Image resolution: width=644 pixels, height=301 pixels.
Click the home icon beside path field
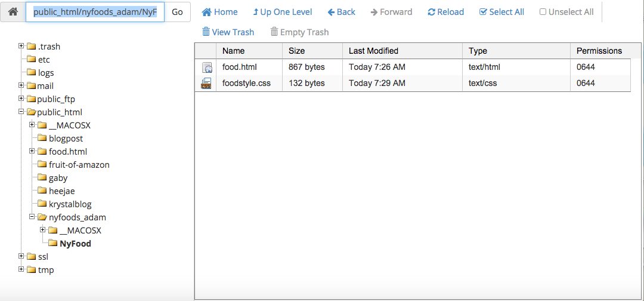13,12
